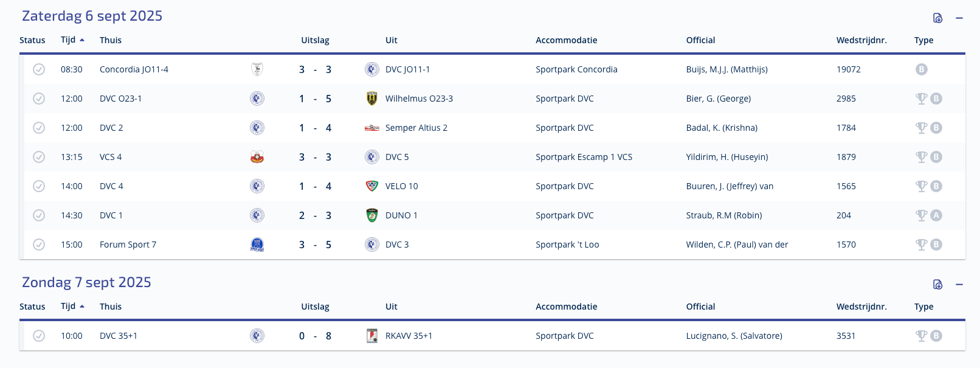Image resolution: width=980 pixels, height=368 pixels.
Task: Click status checkmark of 08:30 Concordia match
Action: coord(39,69)
